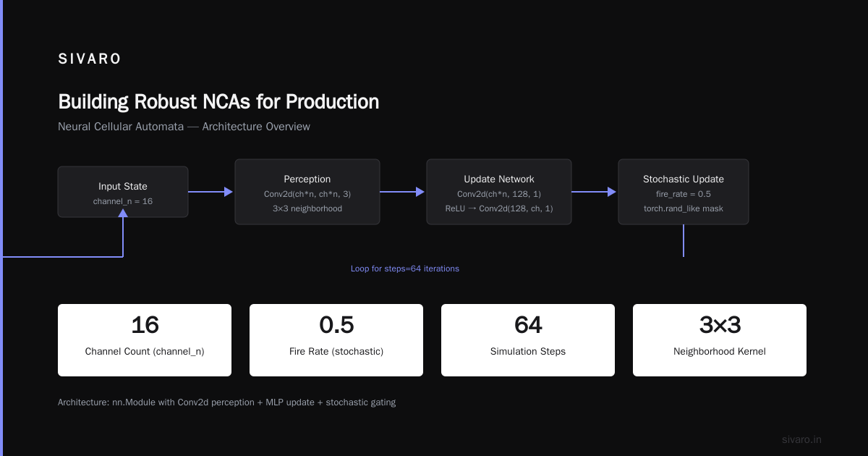Click arrowhead pointing into Update Network box

(421, 192)
